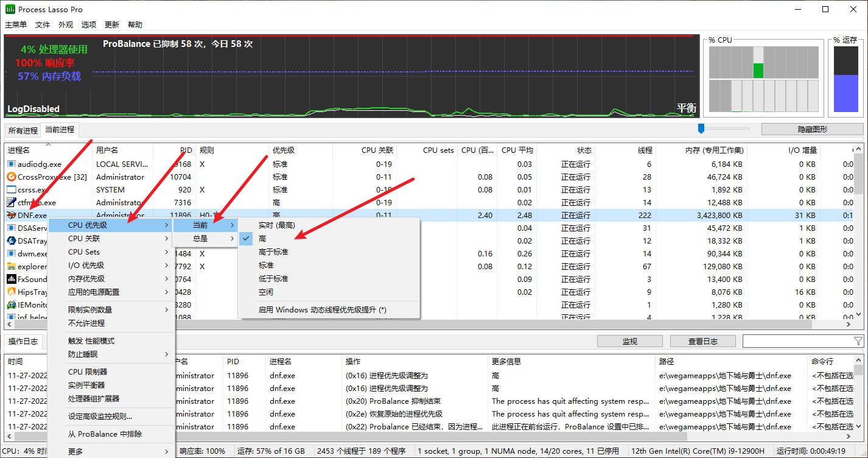Image resolution: width=868 pixels, height=458 pixels.
Task: Choose 触发 性能模式 menu entry
Action: point(111,341)
